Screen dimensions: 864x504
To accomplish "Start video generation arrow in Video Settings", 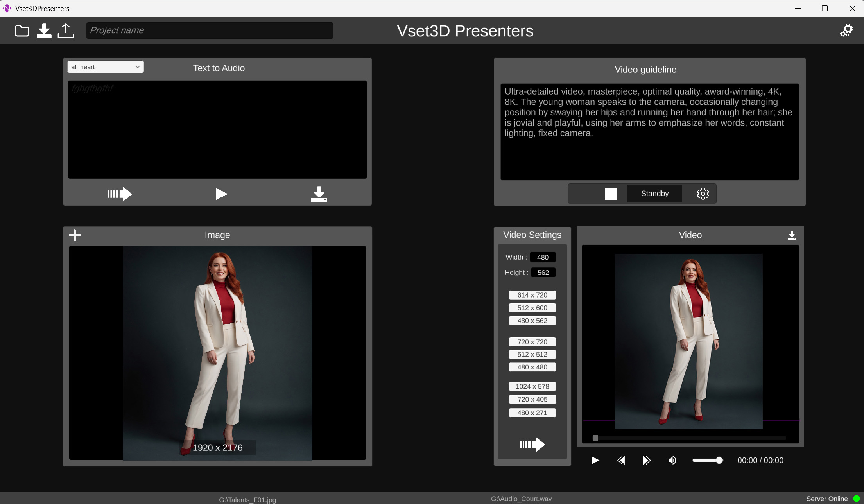I will (532, 445).
